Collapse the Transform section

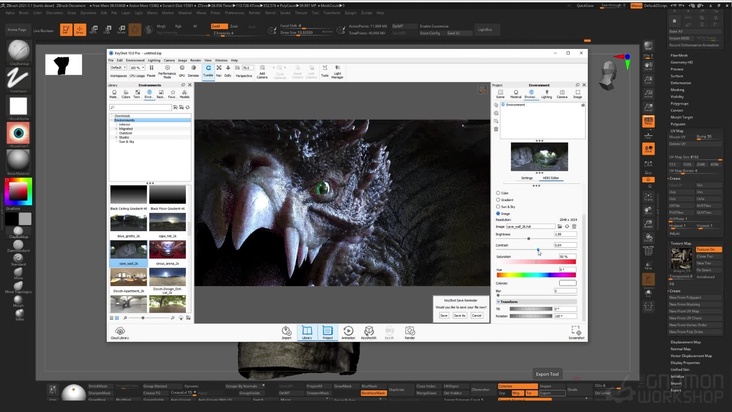pyautogui.click(x=498, y=302)
